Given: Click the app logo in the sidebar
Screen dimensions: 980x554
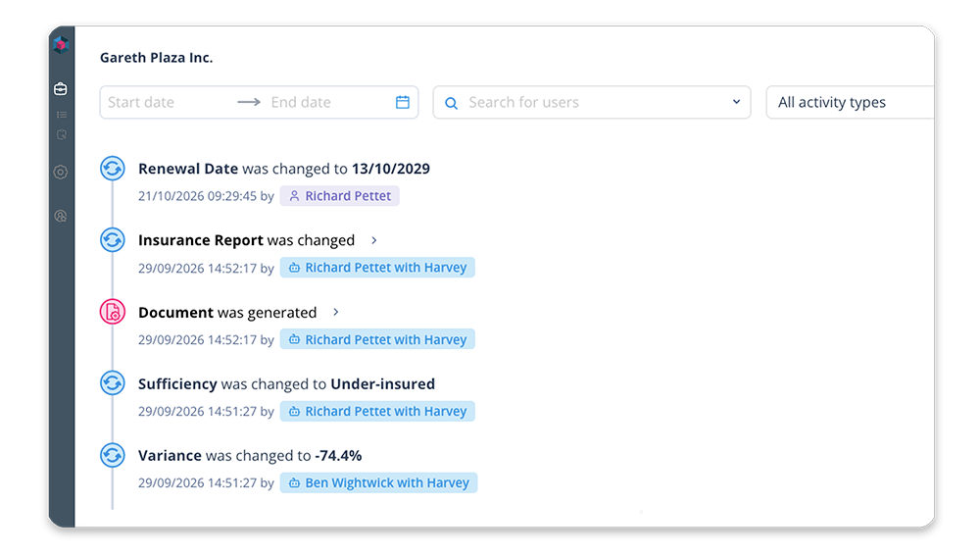Looking at the screenshot, I should [61, 45].
